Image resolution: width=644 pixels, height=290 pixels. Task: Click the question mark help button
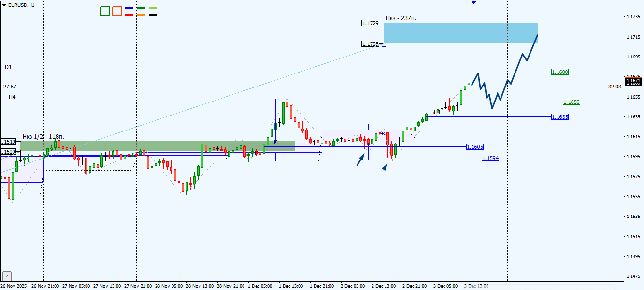[7, 276]
